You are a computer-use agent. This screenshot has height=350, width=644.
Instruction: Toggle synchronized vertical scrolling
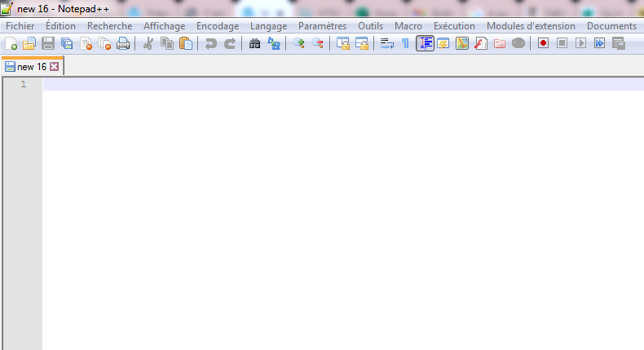pyautogui.click(x=342, y=43)
